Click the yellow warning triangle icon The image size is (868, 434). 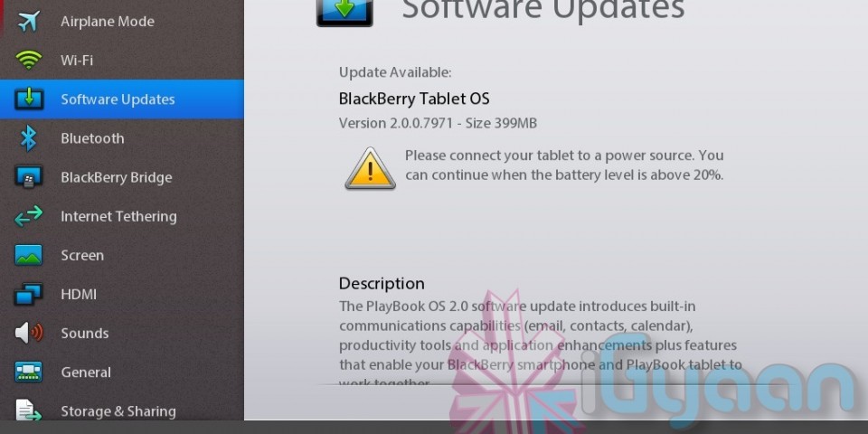[371, 168]
